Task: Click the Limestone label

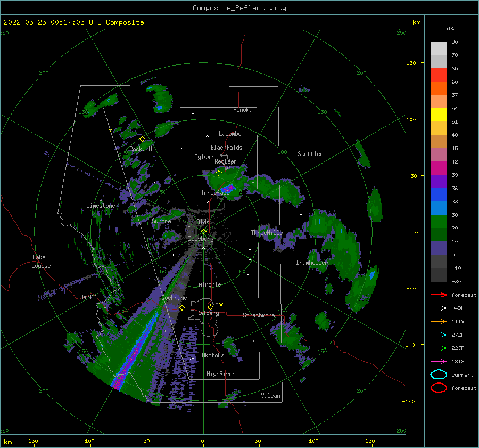Action: (101, 206)
